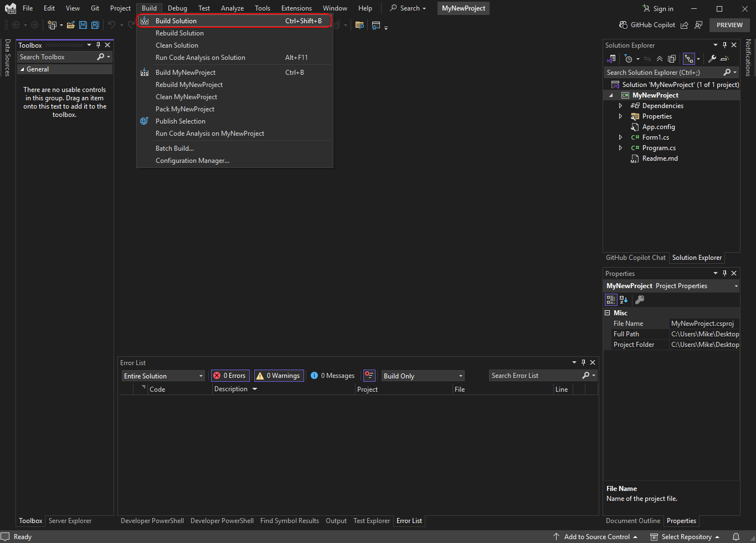Toggle the 0 Warnings filter

(279, 376)
